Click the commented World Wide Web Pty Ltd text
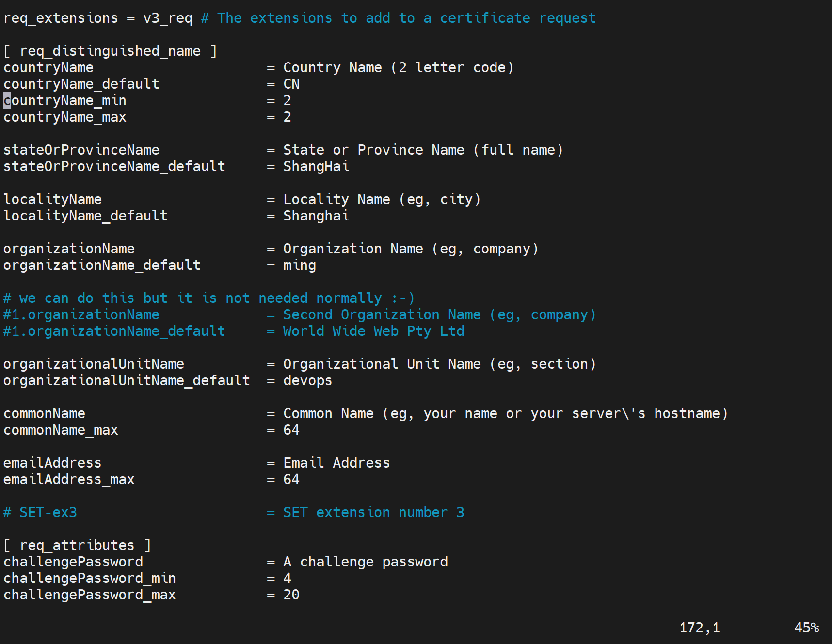The width and height of the screenshot is (832, 644). point(373,331)
